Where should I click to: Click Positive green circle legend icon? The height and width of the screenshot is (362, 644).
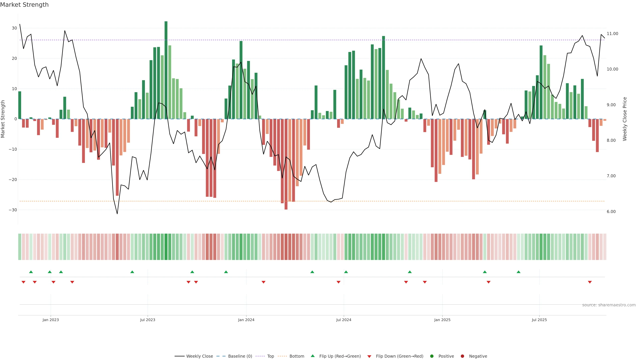pos(432,356)
